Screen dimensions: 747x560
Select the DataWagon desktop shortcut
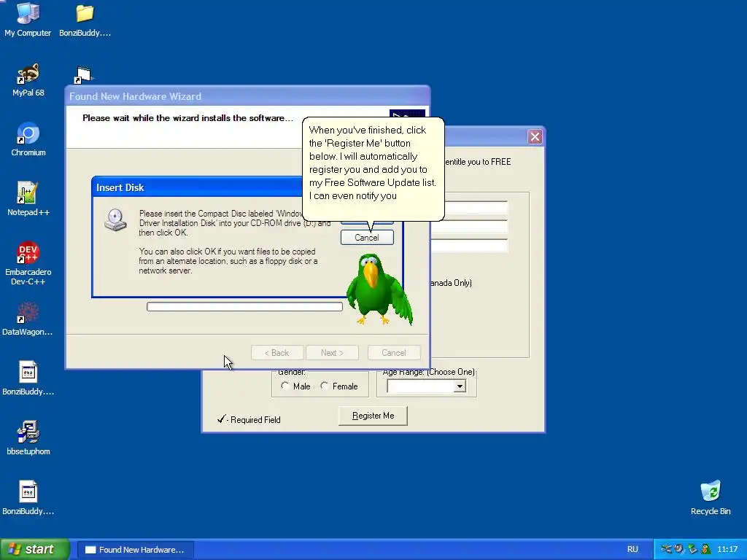click(28, 319)
